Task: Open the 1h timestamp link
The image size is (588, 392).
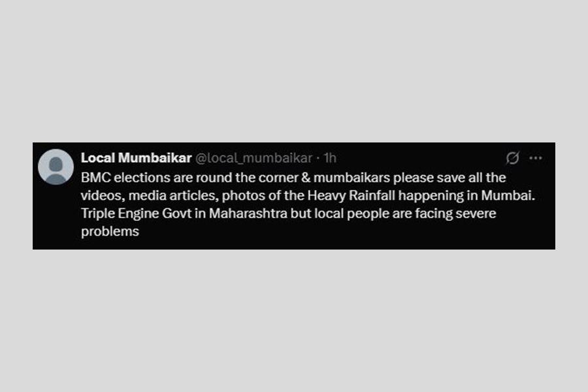Action: [x=330, y=158]
